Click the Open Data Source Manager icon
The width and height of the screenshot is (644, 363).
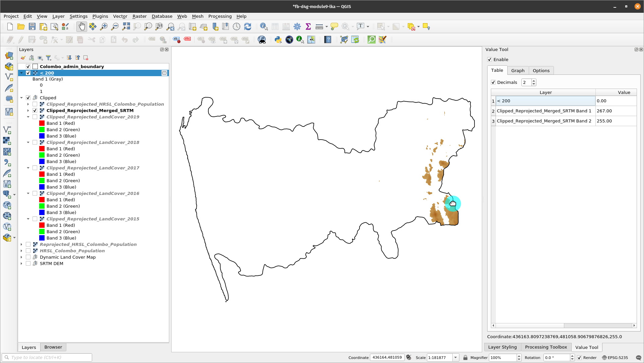(x=9, y=55)
